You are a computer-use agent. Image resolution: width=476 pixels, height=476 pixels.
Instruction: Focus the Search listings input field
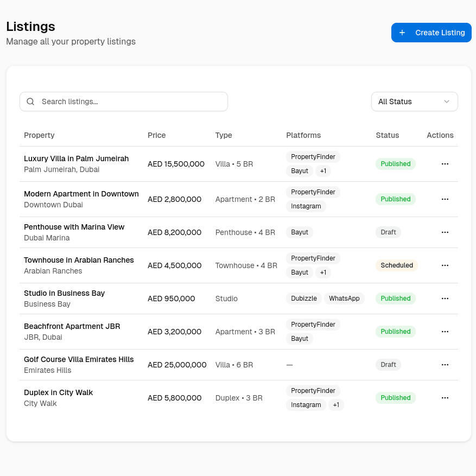tap(124, 101)
